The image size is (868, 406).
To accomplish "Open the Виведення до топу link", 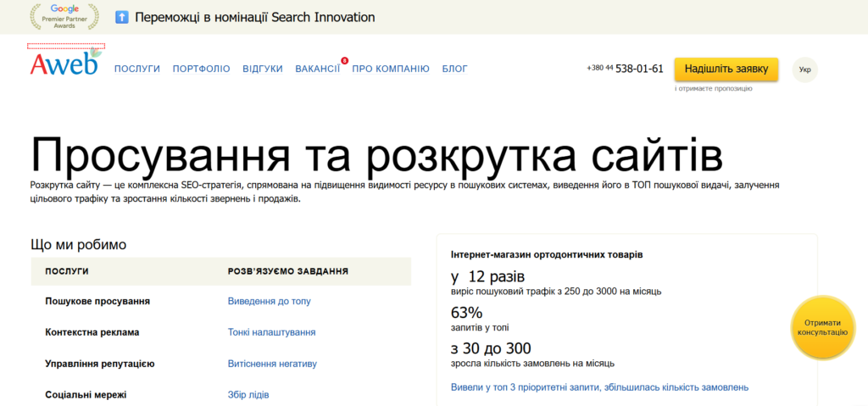I will 270,301.
